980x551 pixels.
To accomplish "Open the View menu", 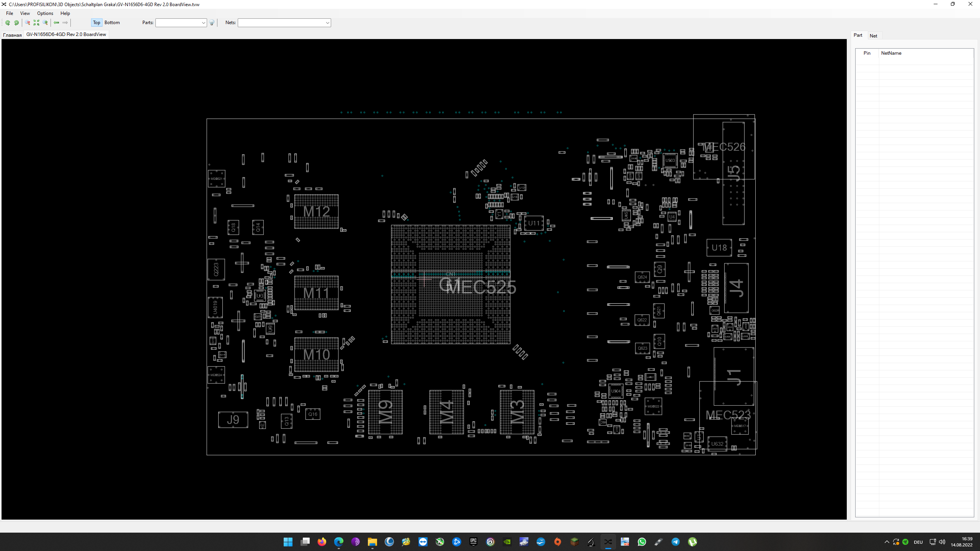I will [25, 13].
